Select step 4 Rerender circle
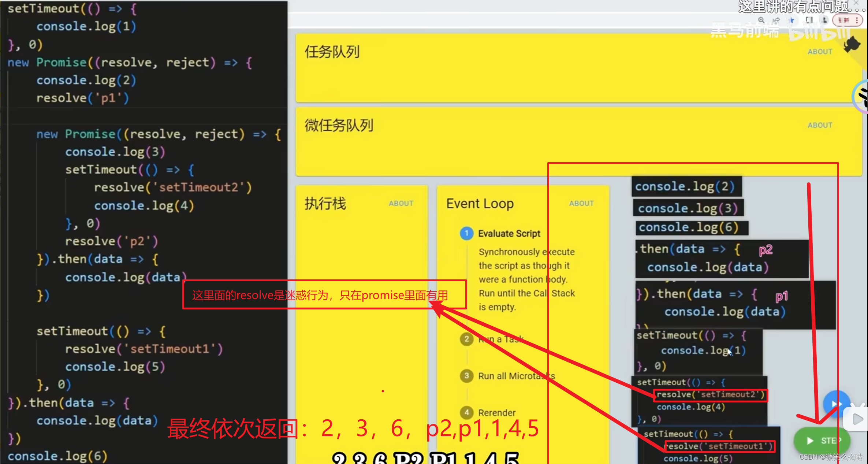 [x=466, y=412]
